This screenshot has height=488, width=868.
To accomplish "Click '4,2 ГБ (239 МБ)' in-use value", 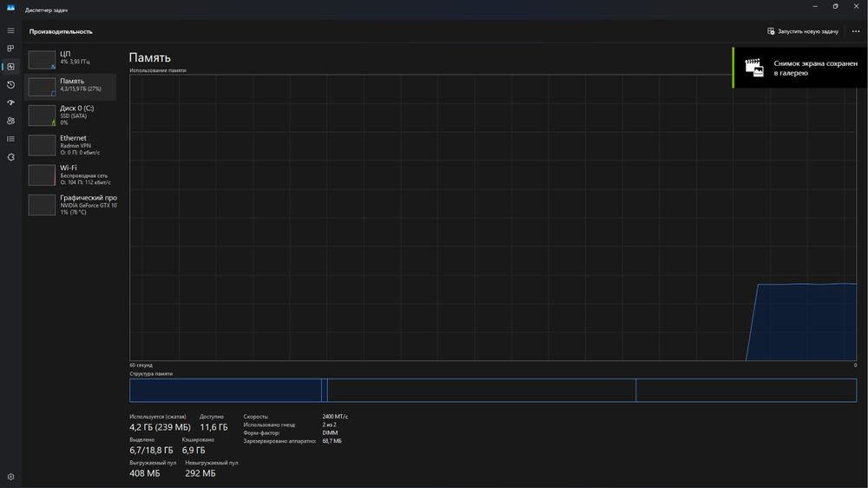I will pyautogui.click(x=160, y=427).
